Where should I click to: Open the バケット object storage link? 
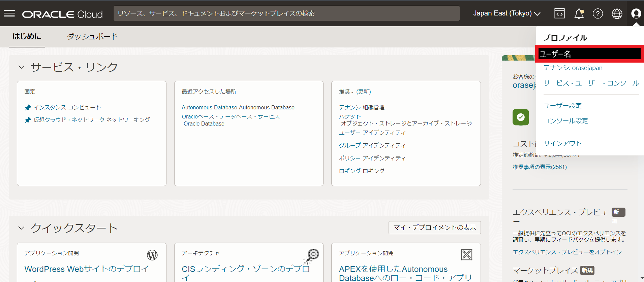[350, 116]
